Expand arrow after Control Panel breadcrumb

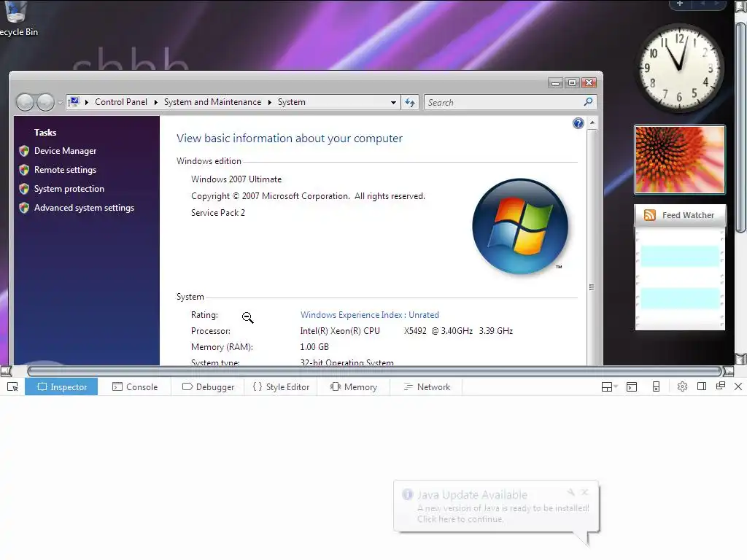pyautogui.click(x=156, y=102)
